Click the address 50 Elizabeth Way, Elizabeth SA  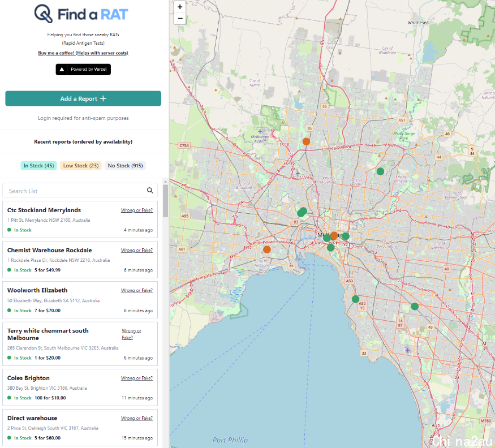[53, 300]
